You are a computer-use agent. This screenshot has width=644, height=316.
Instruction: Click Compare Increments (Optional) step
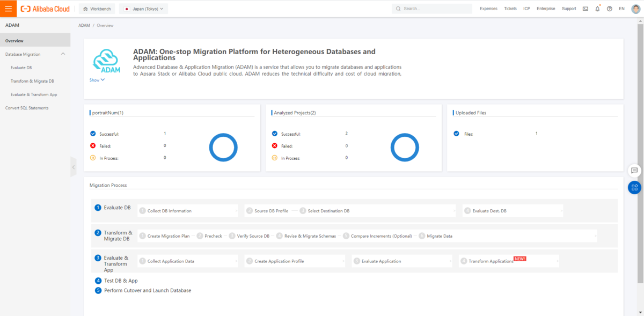[382, 236]
